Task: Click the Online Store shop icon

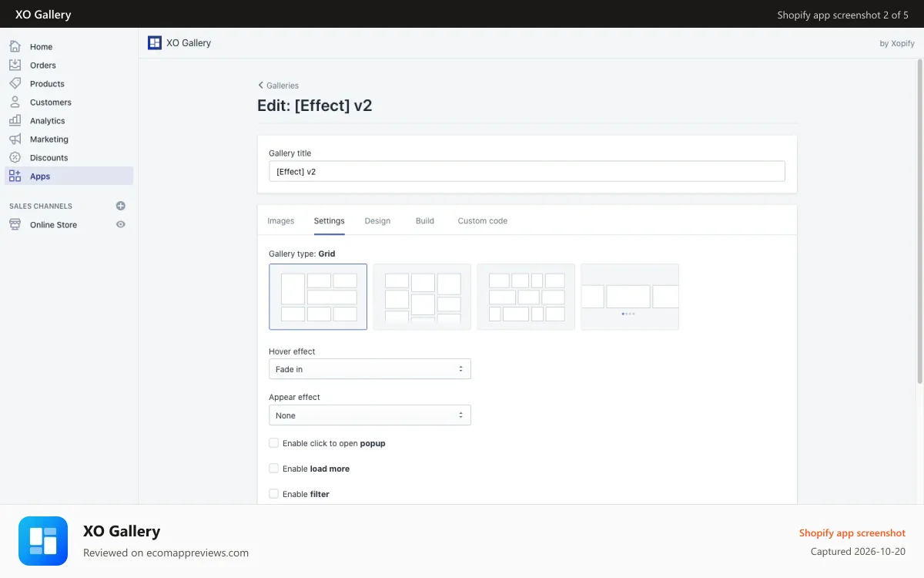Action: click(x=15, y=224)
